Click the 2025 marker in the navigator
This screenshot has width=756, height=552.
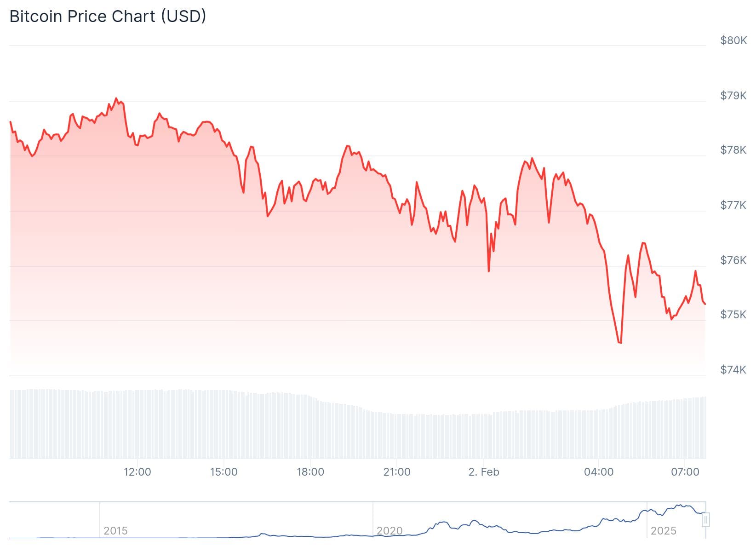tap(663, 531)
